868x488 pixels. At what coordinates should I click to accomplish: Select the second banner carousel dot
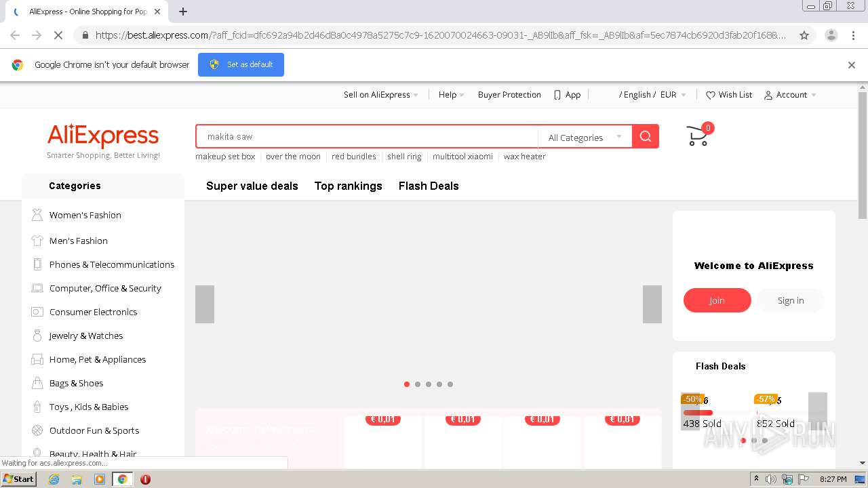(418, 384)
